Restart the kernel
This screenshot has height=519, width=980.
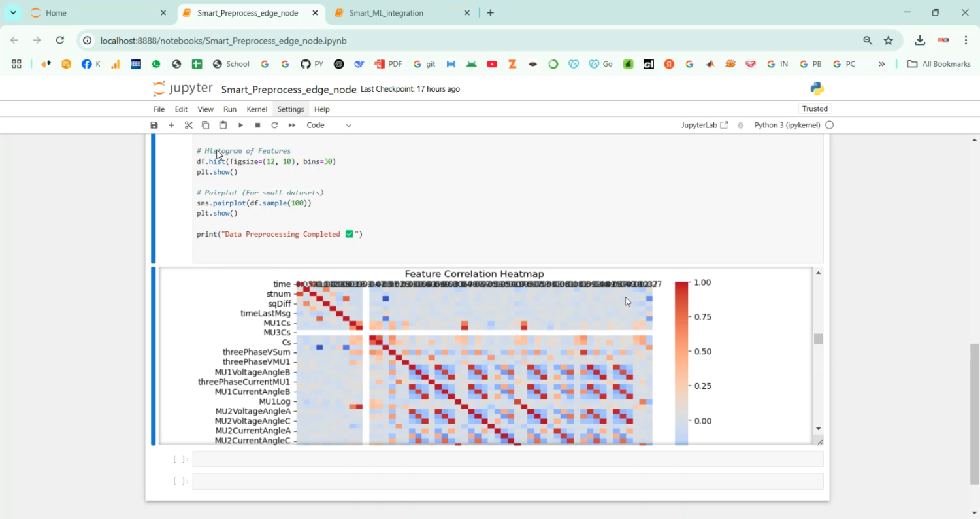coord(274,125)
